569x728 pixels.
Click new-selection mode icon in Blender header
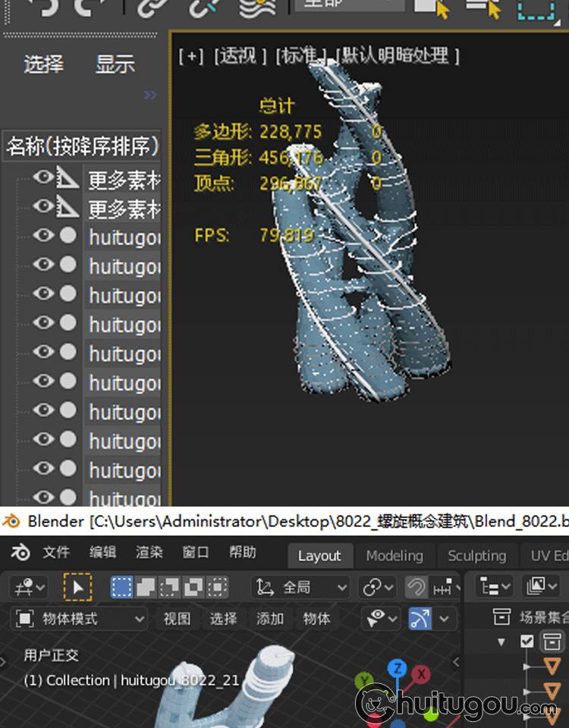(121, 587)
